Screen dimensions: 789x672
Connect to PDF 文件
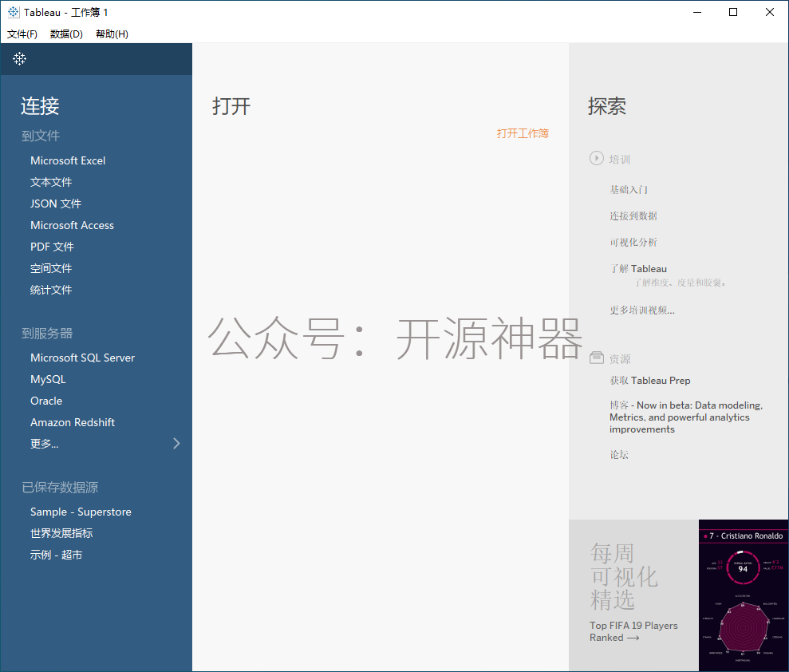(52, 247)
